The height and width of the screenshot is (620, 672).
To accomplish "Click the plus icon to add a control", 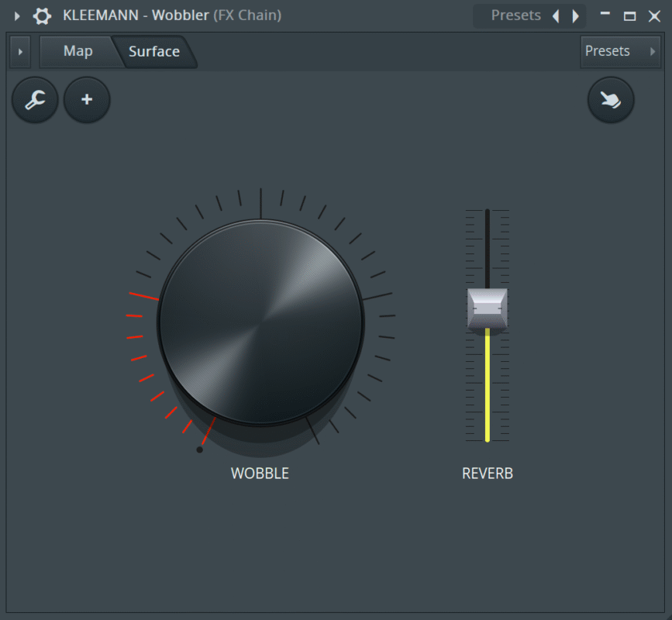I will (87, 100).
